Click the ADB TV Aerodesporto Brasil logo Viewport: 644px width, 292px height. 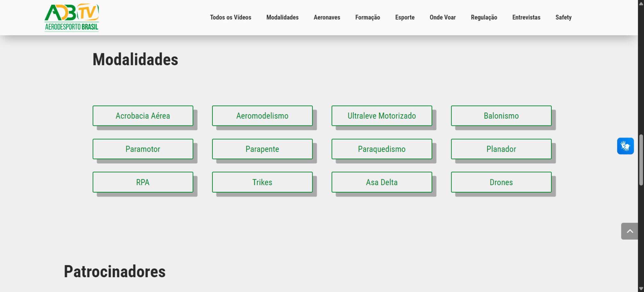(71, 18)
